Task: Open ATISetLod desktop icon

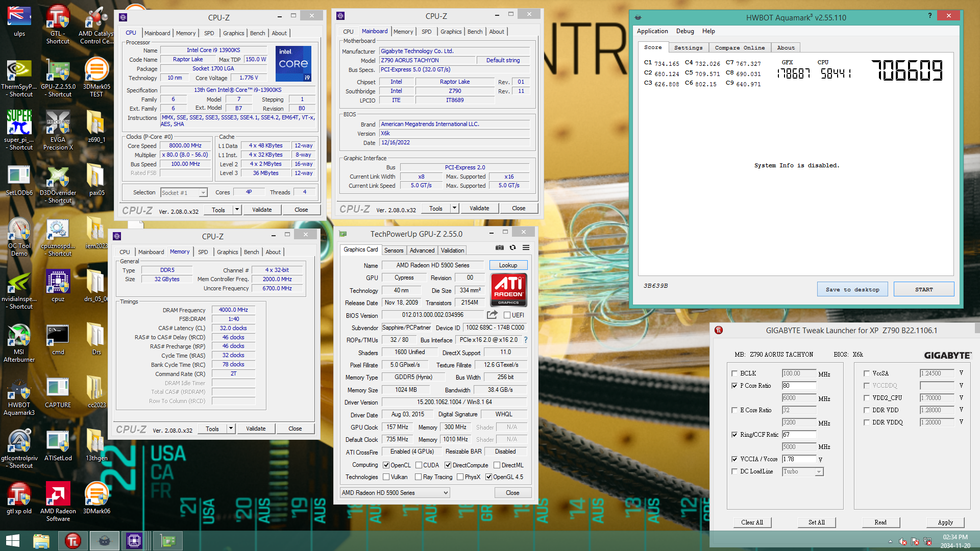Action: [x=58, y=445]
